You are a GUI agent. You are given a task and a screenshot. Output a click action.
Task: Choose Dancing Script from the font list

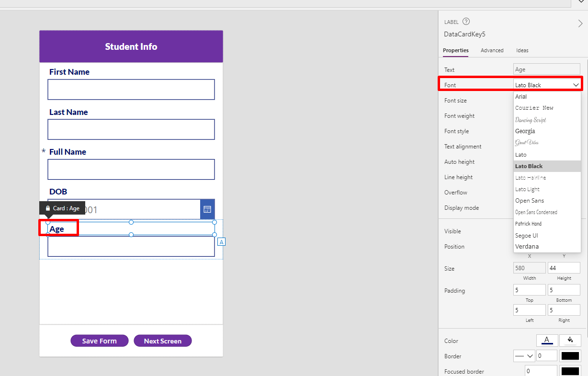(547, 120)
